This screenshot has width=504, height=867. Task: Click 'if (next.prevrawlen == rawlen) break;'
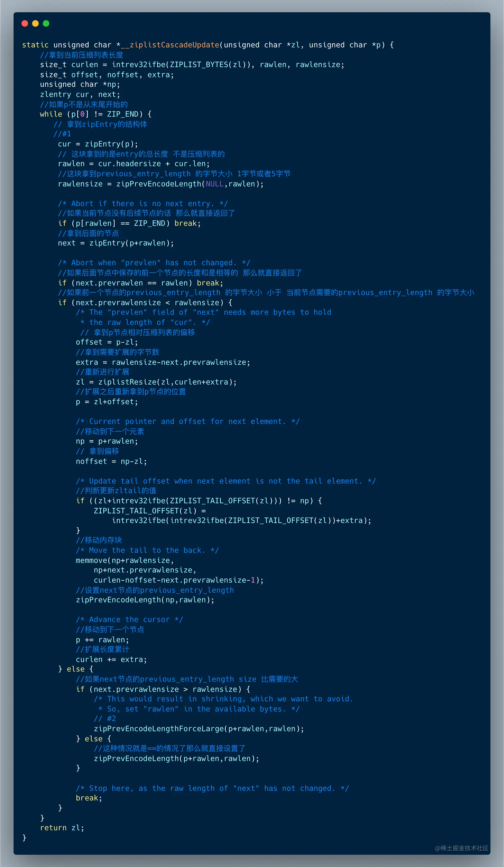coord(141,283)
